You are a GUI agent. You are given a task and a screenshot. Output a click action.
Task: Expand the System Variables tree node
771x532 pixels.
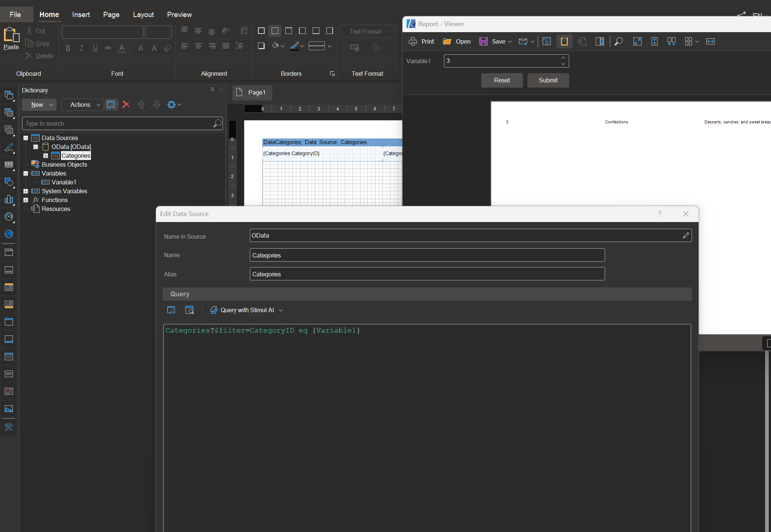point(26,191)
